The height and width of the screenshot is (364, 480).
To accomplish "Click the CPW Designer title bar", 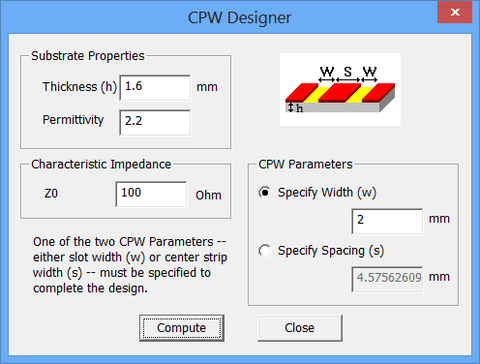I will coord(239,17).
